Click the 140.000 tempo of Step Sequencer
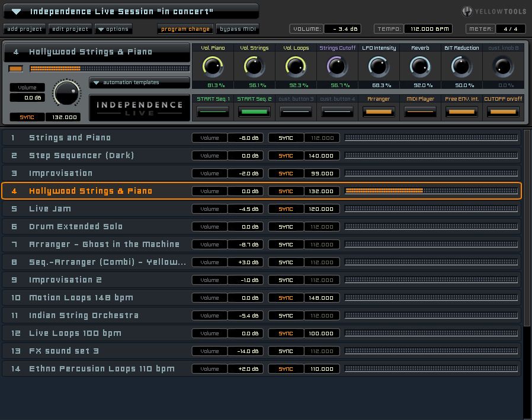Screen dimensions: 532x420 click(321, 156)
